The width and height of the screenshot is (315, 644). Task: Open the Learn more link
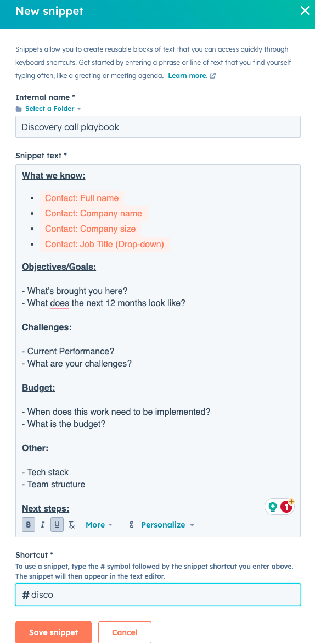[188, 76]
